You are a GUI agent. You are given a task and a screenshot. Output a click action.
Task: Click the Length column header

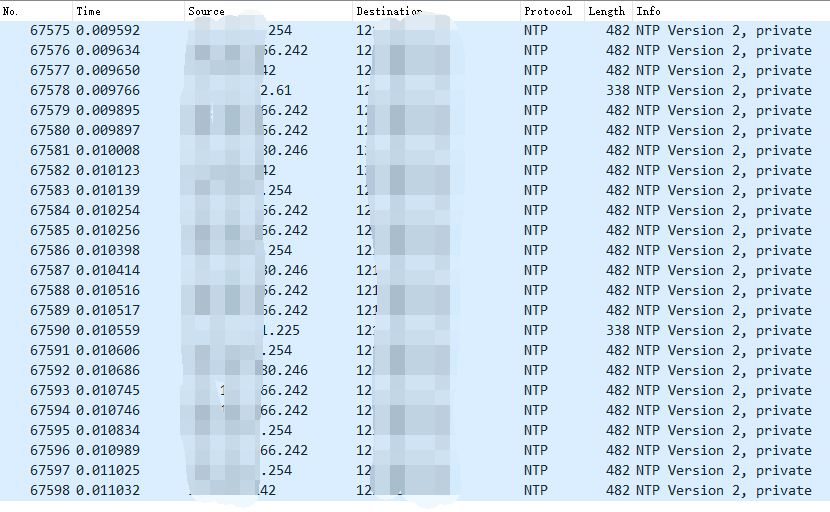click(606, 11)
